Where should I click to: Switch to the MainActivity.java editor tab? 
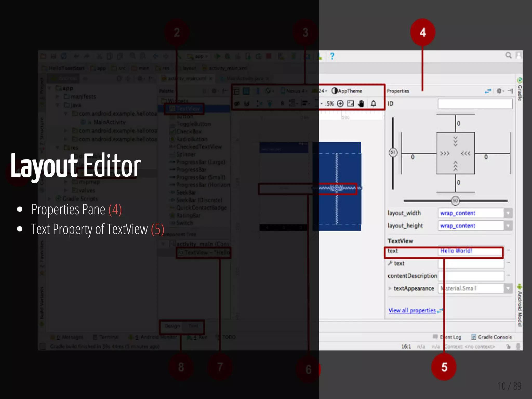[245, 78]
